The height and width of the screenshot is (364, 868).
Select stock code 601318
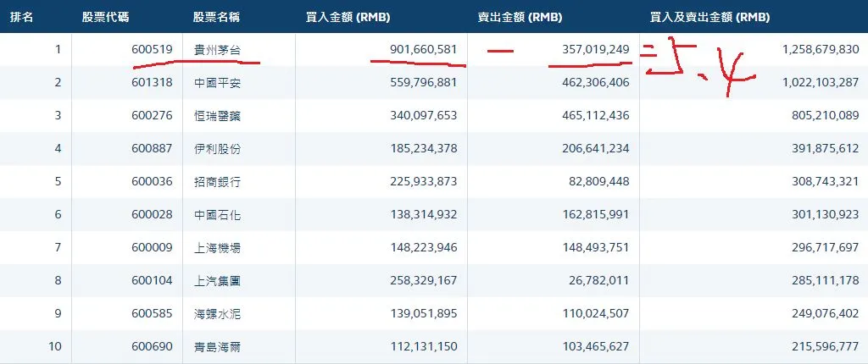click(x=153, y=82)
